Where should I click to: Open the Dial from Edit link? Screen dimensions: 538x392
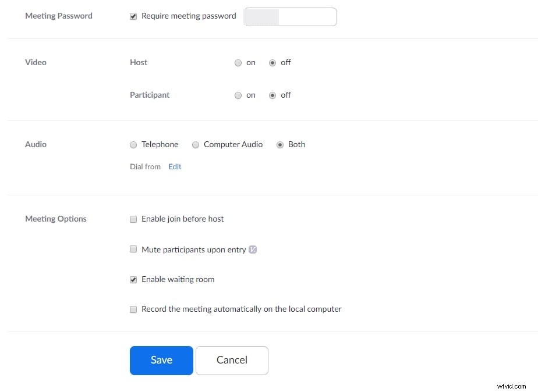[x=175, y=166]
